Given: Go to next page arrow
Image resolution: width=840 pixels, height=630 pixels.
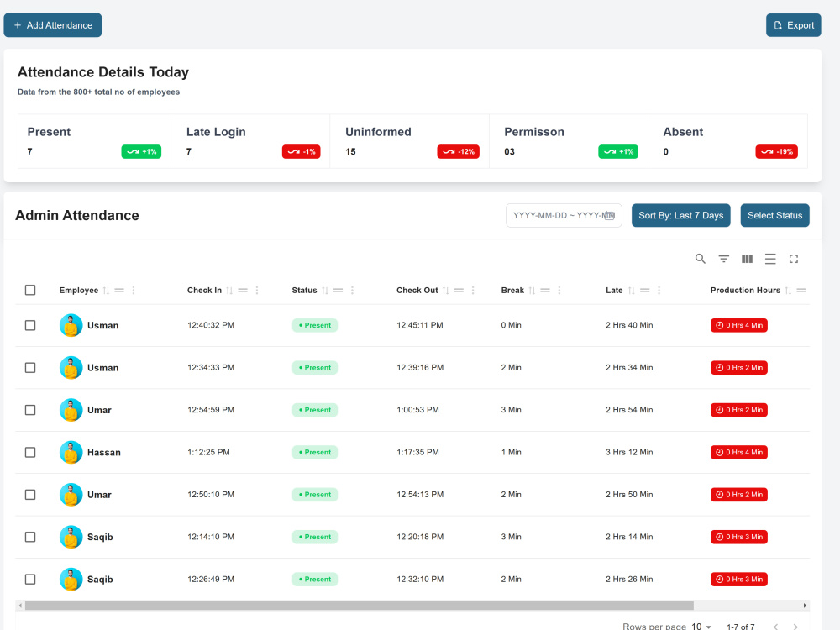Looking at the screenshot, I should (795, 627).
